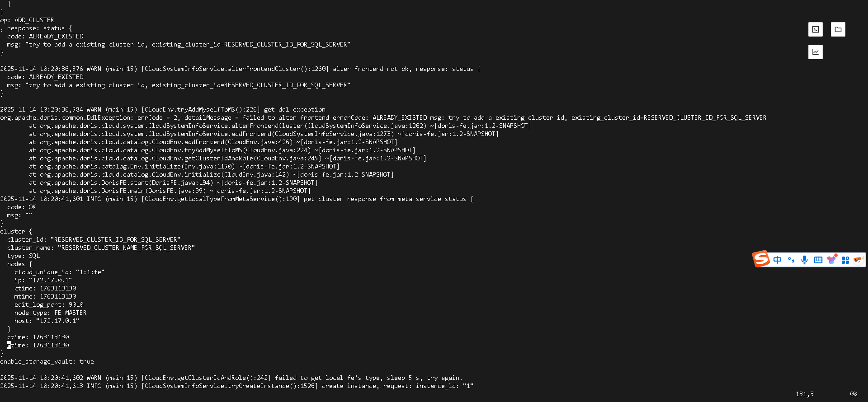868x402 pixels.
Task: Toggle full-width punctuation mode
Action: [x=791, y=260]
